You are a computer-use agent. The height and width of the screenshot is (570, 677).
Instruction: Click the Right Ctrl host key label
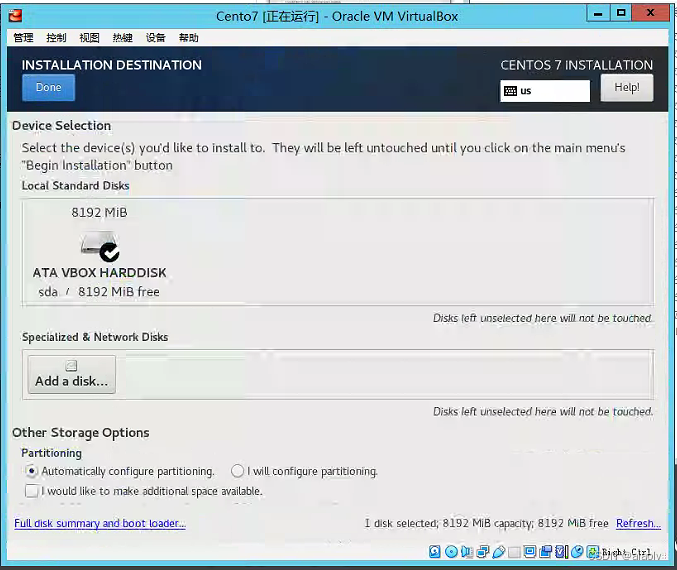(x=626, y=552)
